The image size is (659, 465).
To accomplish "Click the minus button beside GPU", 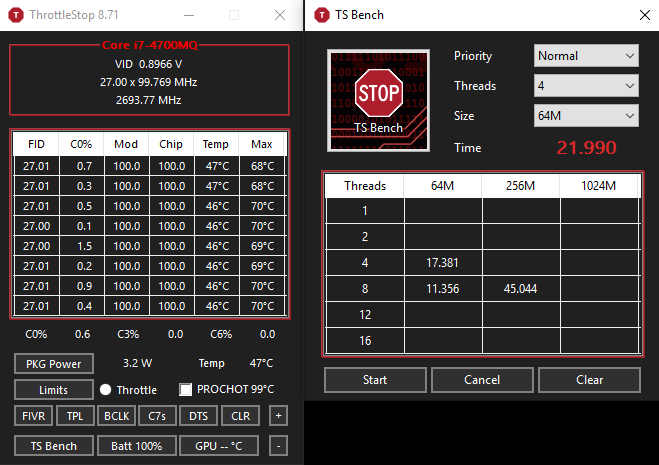I will point(278,446).
